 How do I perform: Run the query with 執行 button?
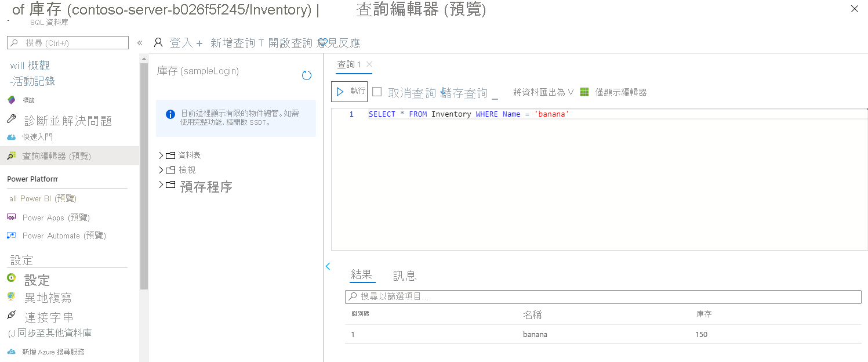pyautogui.click(x=350, y=91)
